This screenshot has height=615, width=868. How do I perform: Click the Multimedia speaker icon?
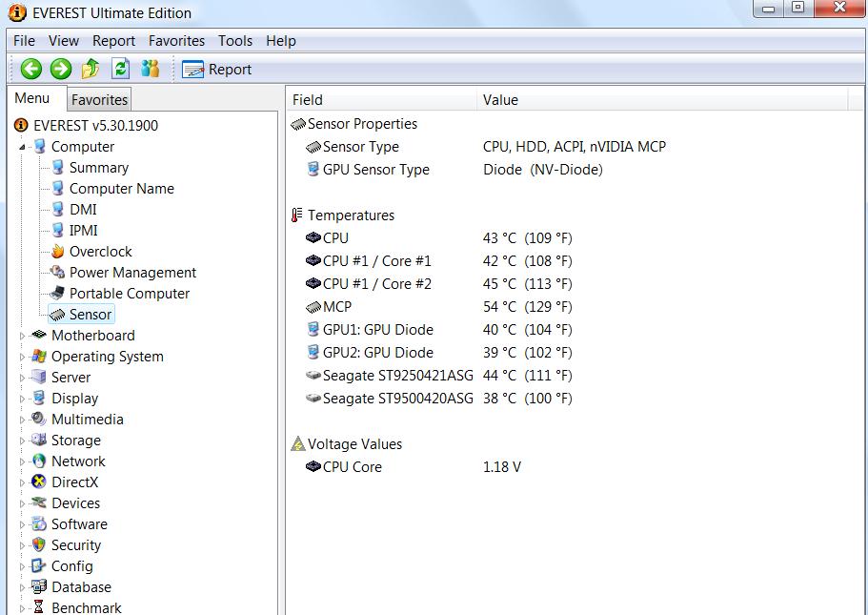coord(39,419)
